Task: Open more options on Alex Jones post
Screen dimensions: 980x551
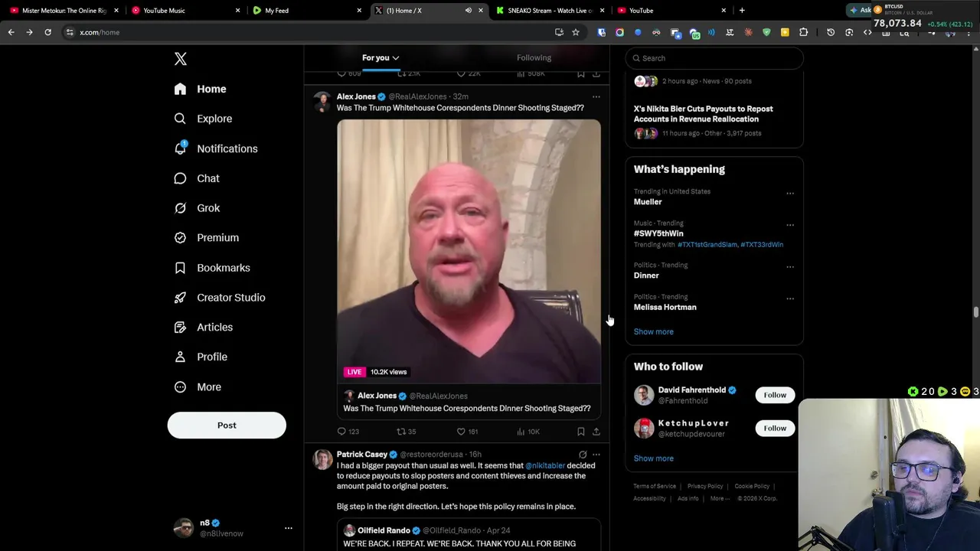Action: (596, 97)
